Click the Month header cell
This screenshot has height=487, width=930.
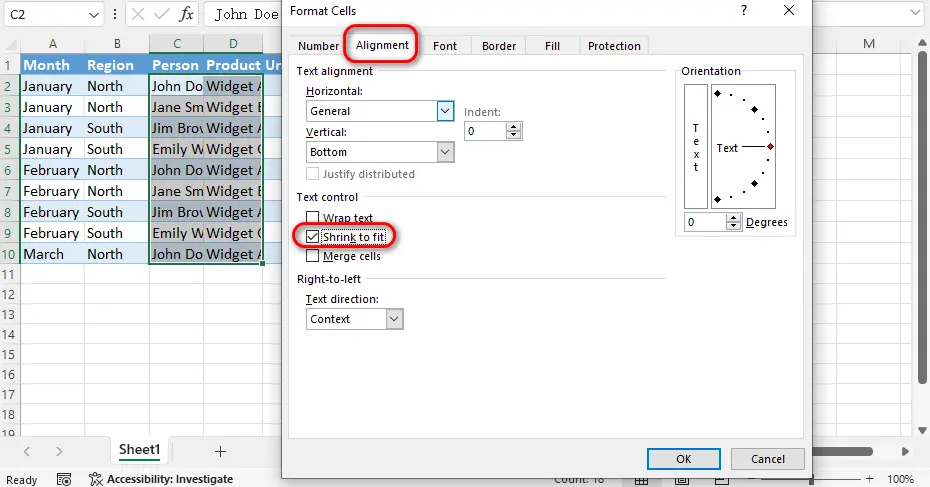pos(52,65)
